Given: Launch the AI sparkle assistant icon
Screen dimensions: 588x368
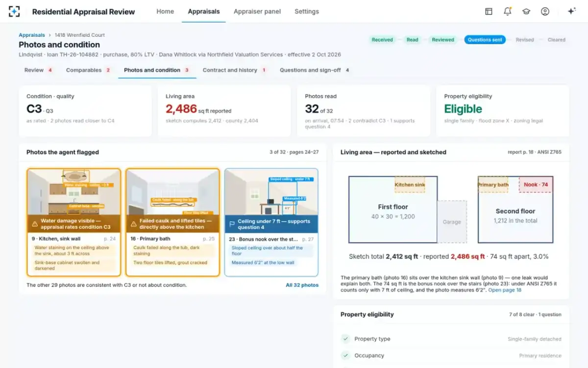Looking at the screenshot, I should coord(571,11).
